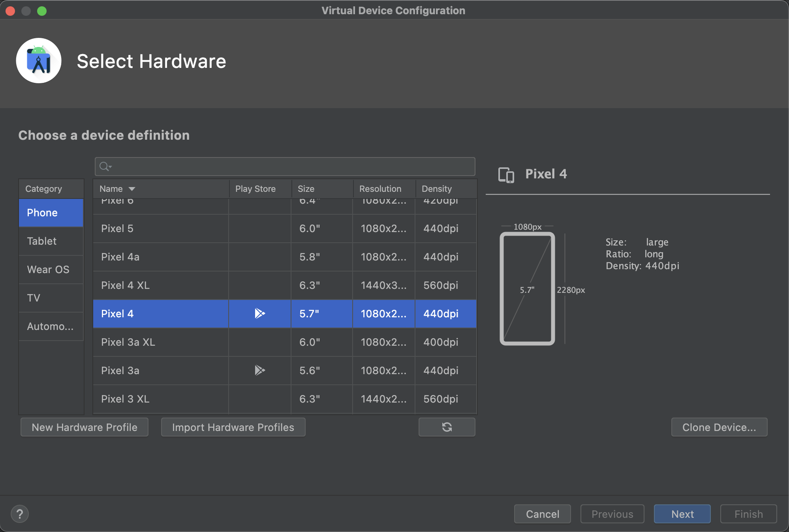This screenshot has height=532, width=789.
Task: Click the refresh device list icon button
Action: click(447, 427)
